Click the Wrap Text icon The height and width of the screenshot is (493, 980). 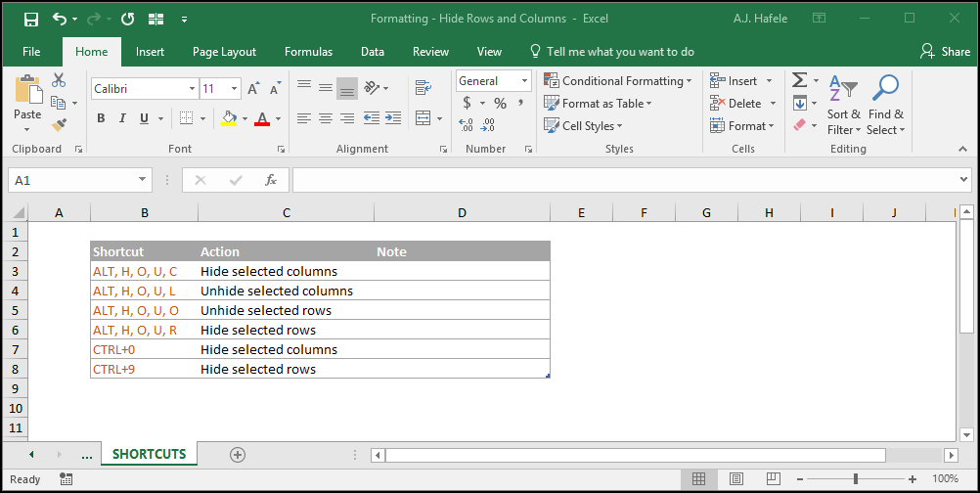coord(423,87)
